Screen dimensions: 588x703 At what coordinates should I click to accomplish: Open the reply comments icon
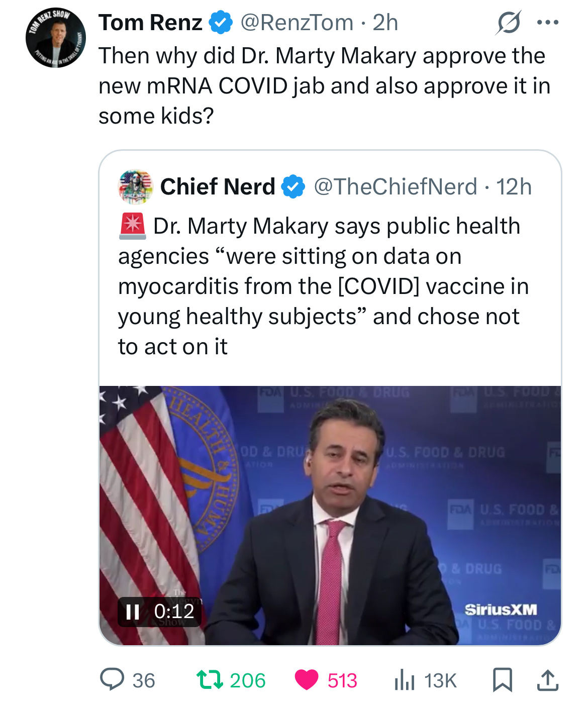pyautogui.click(x=112, y=680)
